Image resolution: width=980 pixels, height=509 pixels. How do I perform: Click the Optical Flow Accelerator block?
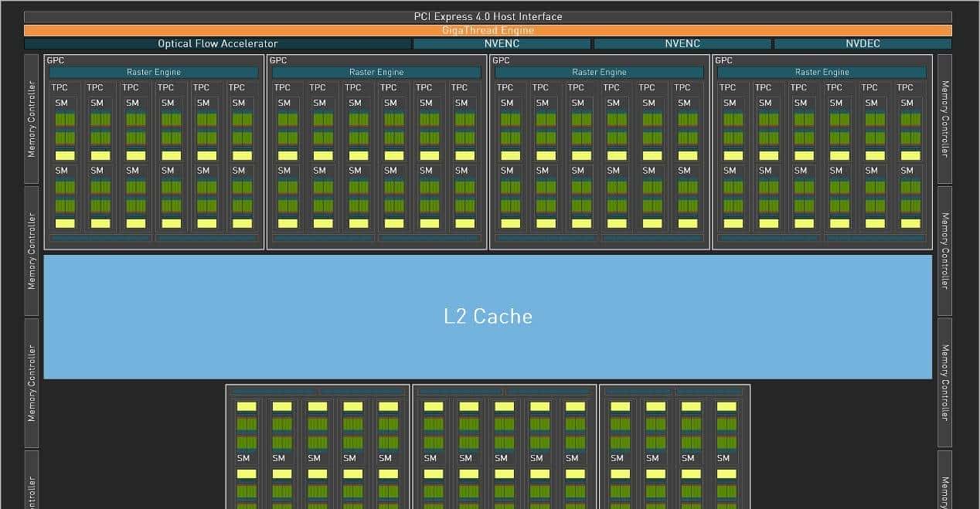tap(217, 44)
